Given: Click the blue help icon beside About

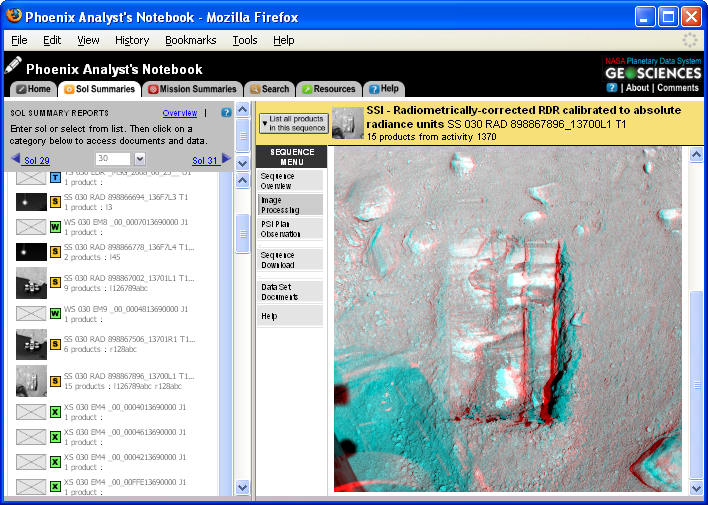Looking at the screenshot, I should pos(612,88).
